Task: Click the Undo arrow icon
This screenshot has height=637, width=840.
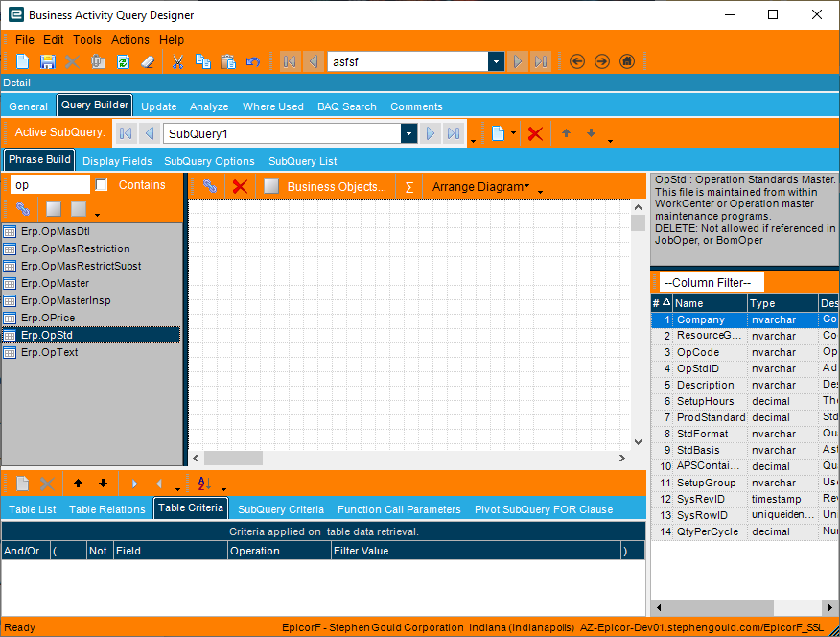Action: point(253,61)
